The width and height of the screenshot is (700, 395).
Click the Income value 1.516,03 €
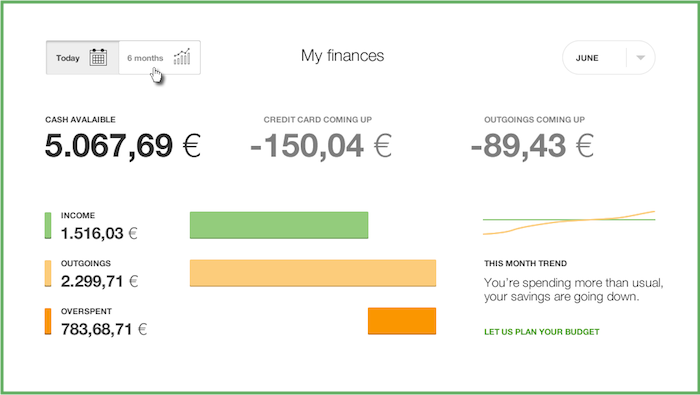[99, 233]
